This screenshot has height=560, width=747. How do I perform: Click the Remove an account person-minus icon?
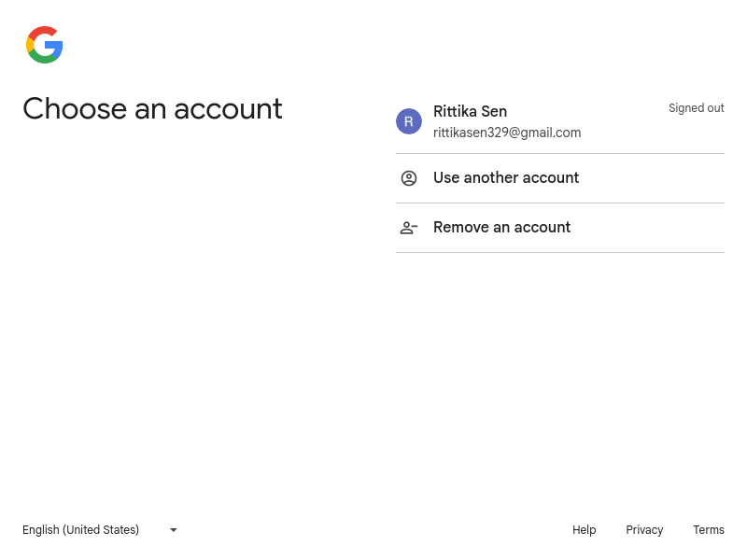(x=409, y=228)
